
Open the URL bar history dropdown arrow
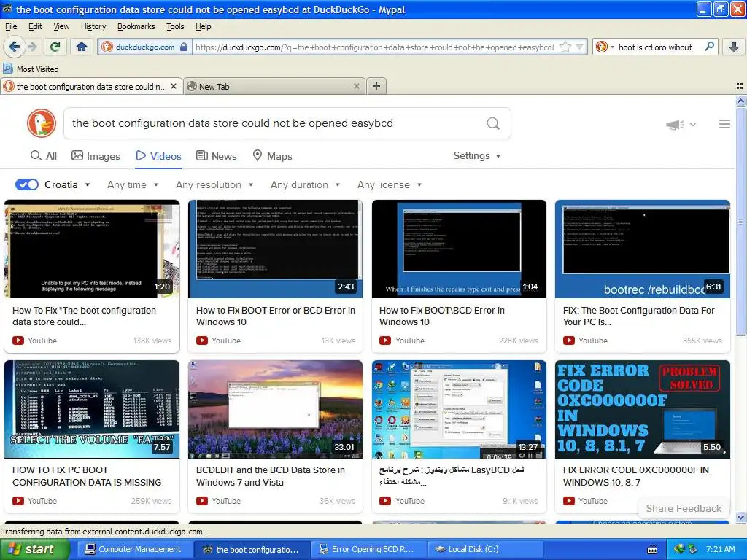click(580, 47)
